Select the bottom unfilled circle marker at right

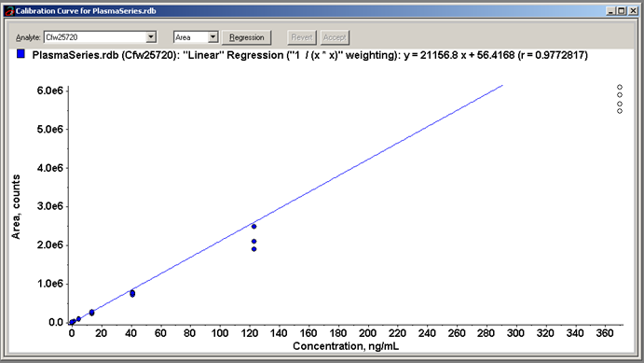(620, 111)
